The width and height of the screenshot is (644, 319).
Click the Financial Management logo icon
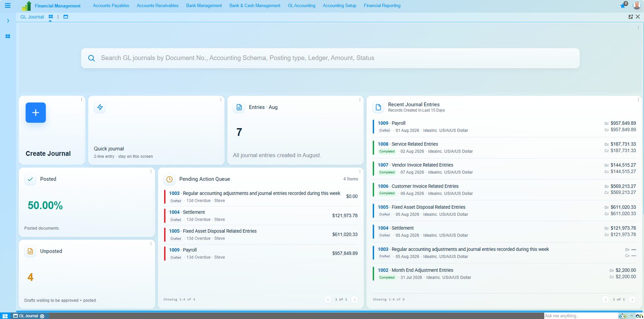27,6
